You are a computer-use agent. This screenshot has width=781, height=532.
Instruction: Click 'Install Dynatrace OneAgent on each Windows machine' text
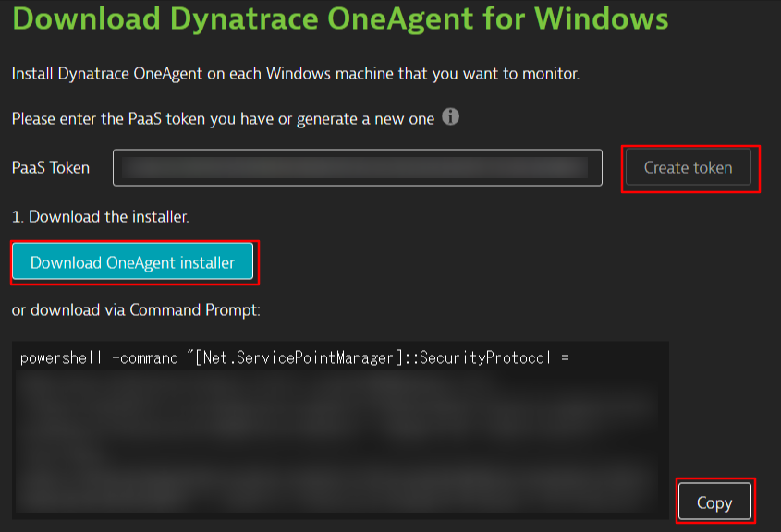[296, 74]
